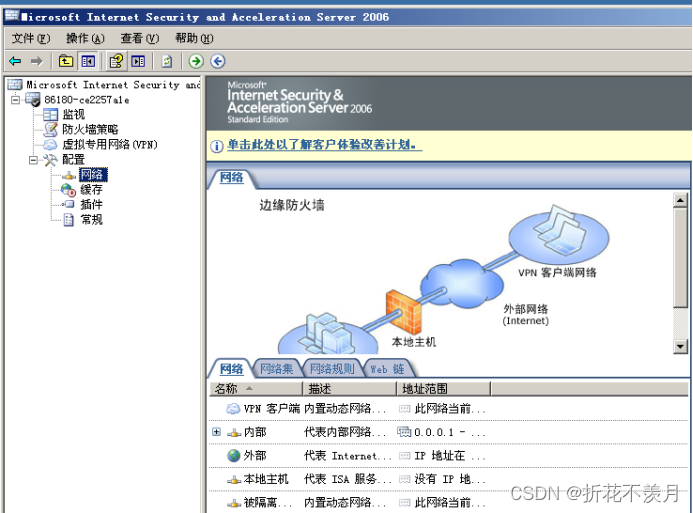Viewport: 693px width, 513px height.
Task: Open the 帮助(H) menu
Action: point(194,38)
